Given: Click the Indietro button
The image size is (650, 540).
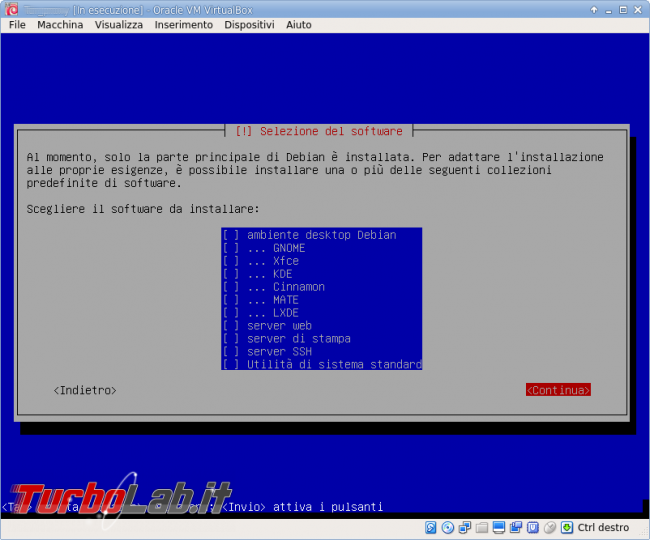Looking at the screenshot, I should (x=85, y=390).
